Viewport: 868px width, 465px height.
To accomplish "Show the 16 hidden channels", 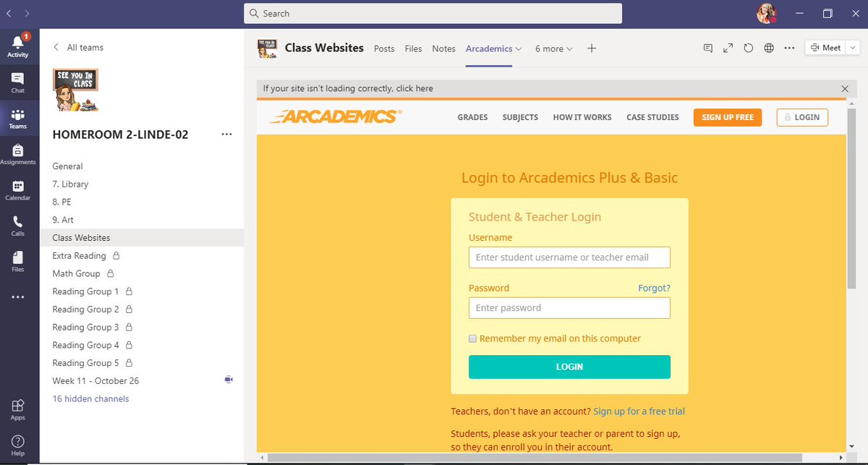I will pyautogui.click(x=90, y=398).
